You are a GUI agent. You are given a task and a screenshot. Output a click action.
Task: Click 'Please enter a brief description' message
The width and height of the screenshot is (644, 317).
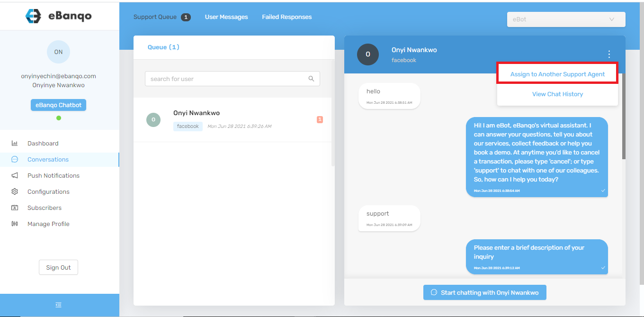tap(537, 256)
